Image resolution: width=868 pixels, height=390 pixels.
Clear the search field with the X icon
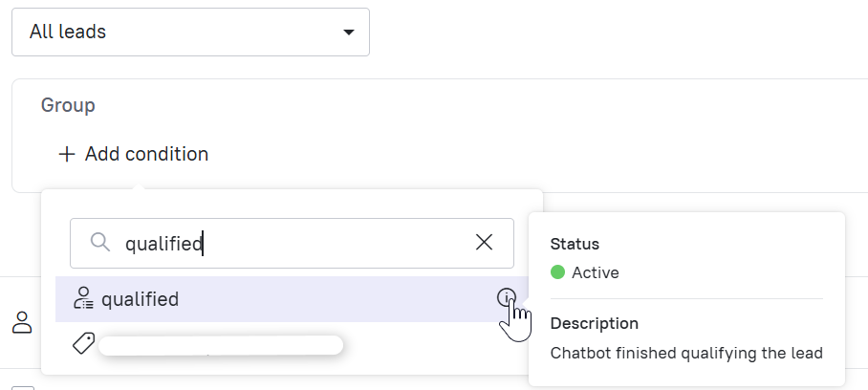pyautogui.click(x=484, y=242)
